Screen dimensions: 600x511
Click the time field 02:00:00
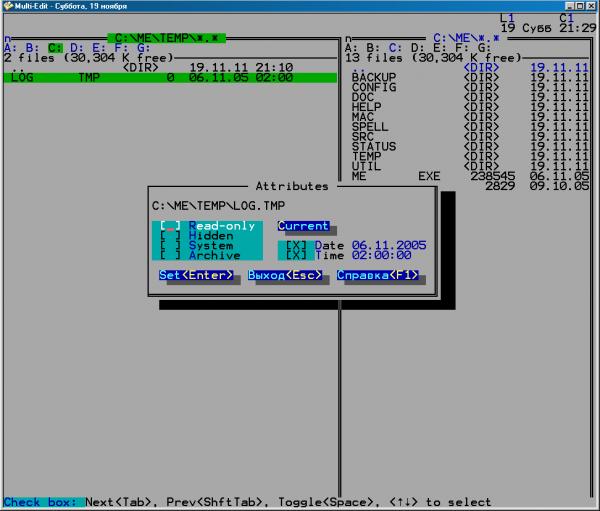[380, 255]
